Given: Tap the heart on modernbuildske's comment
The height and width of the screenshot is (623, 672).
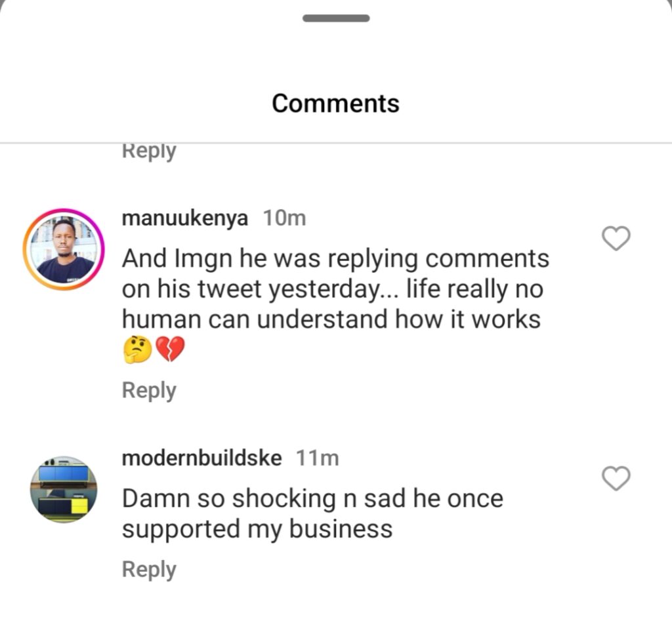Looking at the screenshot, I should pos(616,479).
